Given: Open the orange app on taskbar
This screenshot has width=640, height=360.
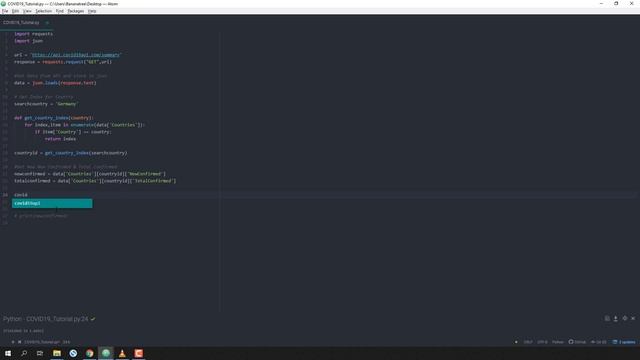Looking at the screenshot, I should (139, 353).
